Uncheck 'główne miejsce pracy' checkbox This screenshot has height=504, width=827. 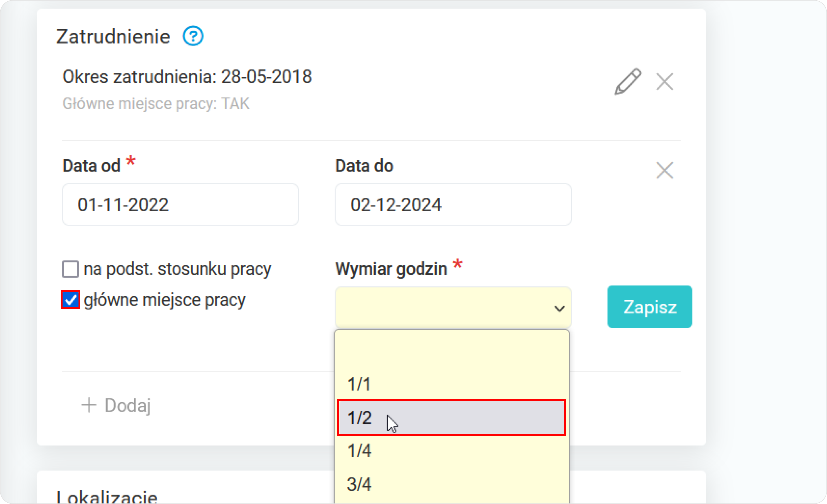(x=71, y=299)
